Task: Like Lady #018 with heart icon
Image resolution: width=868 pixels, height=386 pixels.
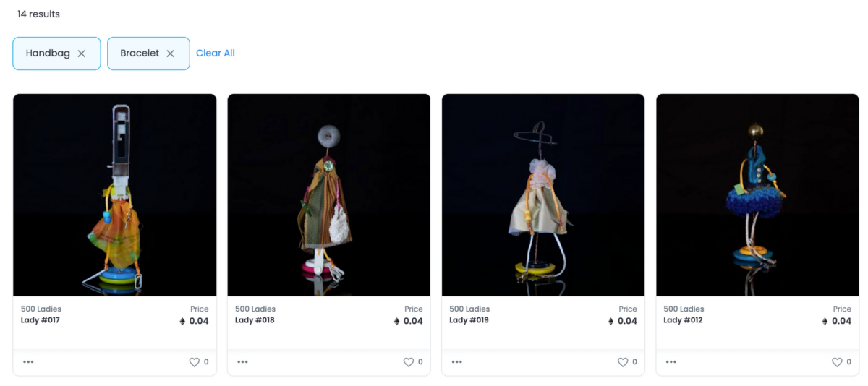Action: coord(408,362)
